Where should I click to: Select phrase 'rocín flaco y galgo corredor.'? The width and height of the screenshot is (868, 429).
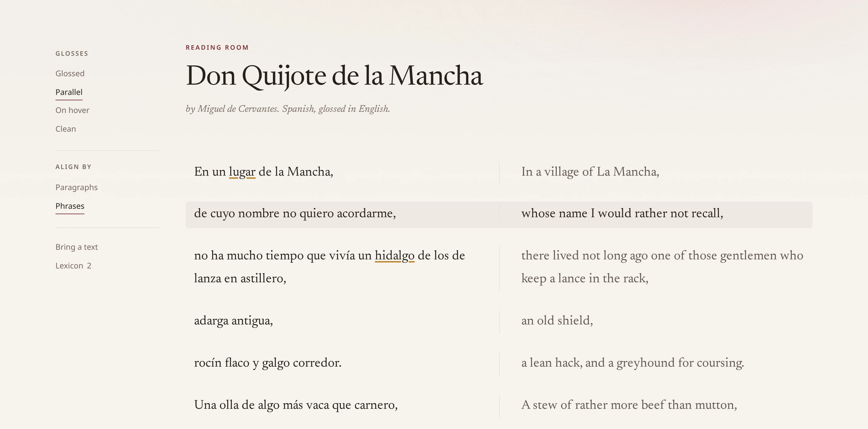(268, 363)
